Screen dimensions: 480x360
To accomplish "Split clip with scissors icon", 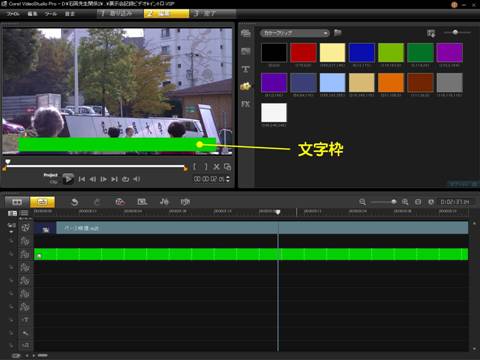I will (217, 167).
